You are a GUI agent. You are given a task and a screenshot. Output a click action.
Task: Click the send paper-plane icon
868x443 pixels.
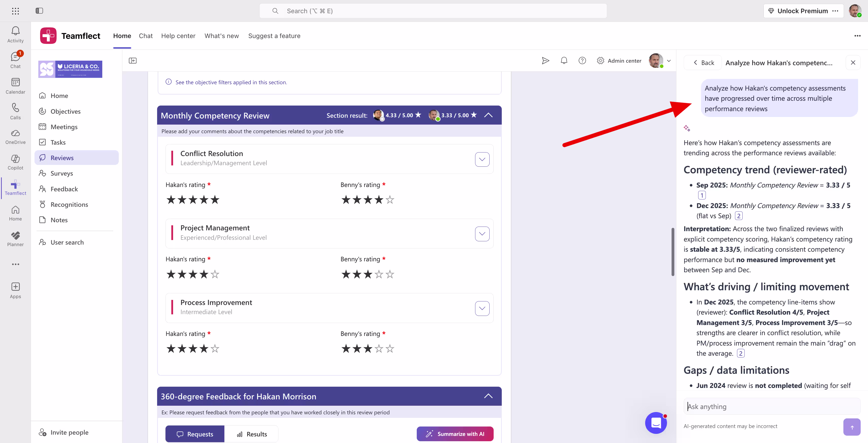pos(545,61)
